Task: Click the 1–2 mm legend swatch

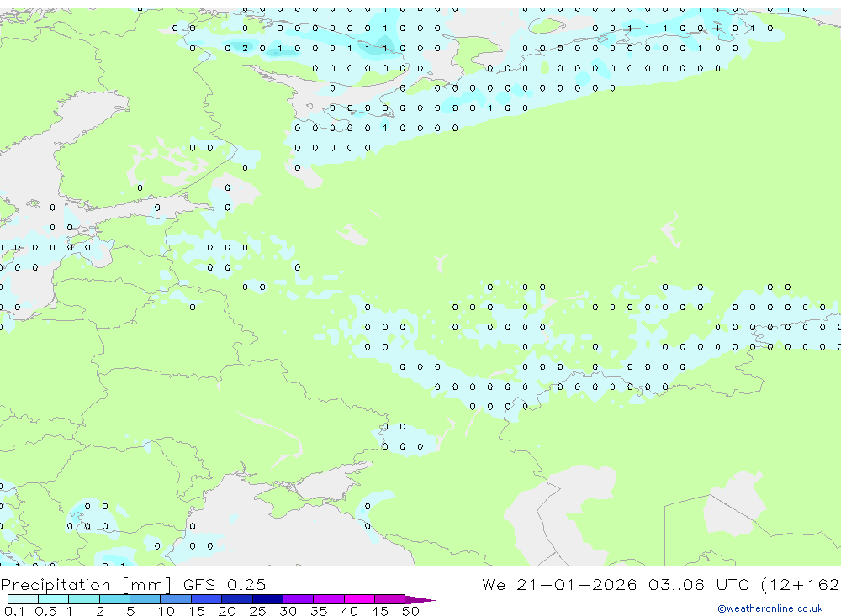Action: pyautogui.click(x=84, y=599)
